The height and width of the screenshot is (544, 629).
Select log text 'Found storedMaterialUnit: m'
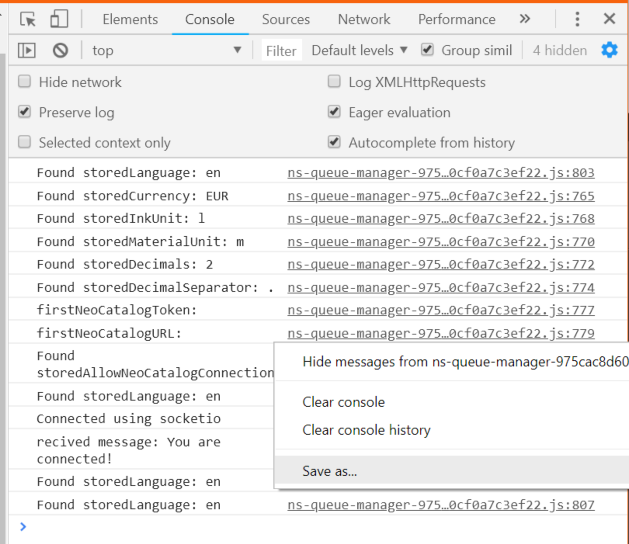140,242
